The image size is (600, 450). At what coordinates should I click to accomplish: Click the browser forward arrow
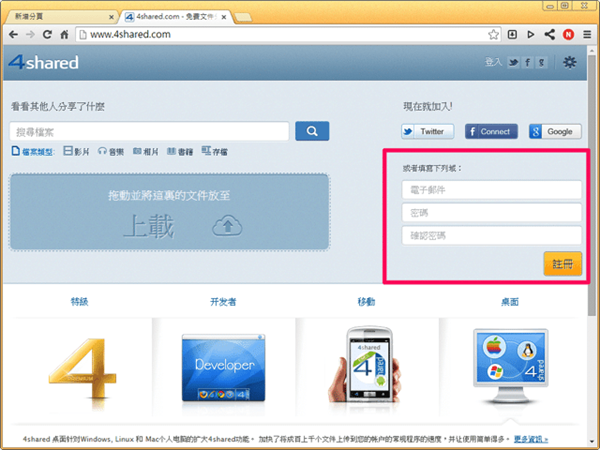[30, 34]
